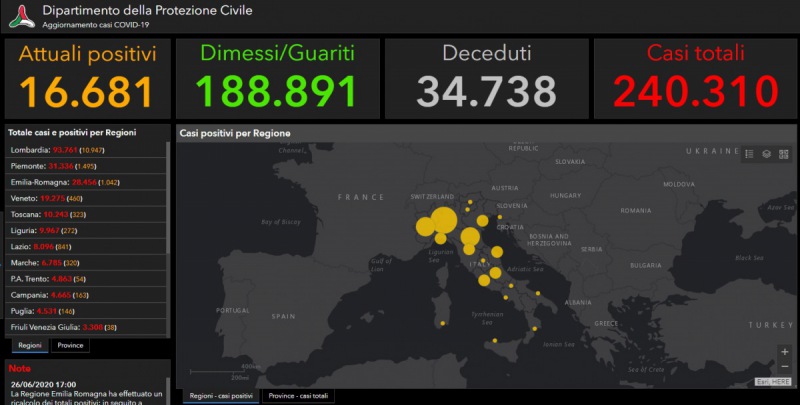Select Lombardia in the regions list
800x405 pixels.
tap(85, 149)
